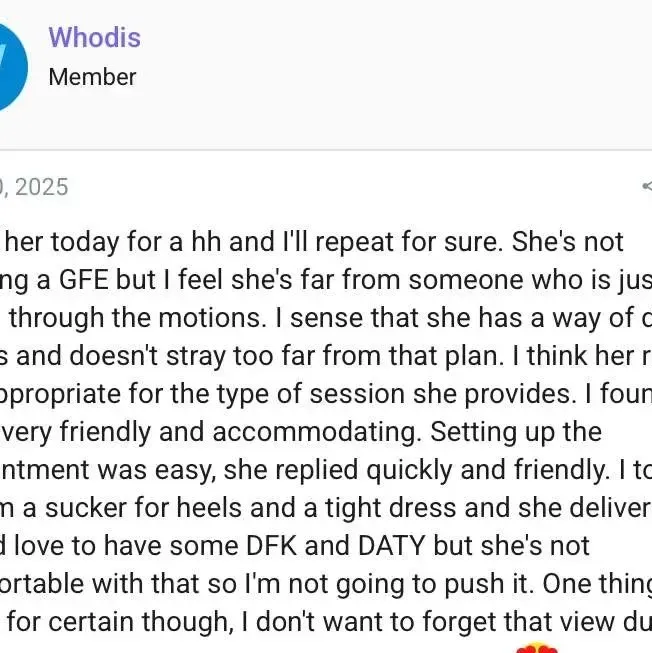Click the word GFE in the post
652x653 pixels.
tap(84, 279)
